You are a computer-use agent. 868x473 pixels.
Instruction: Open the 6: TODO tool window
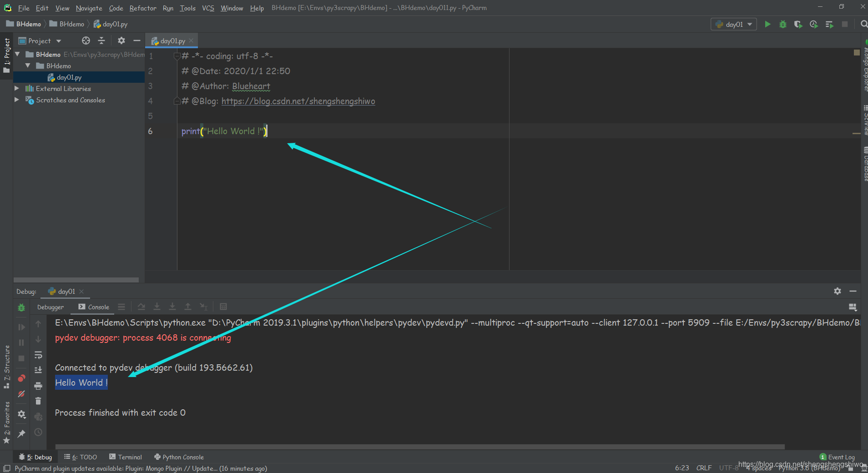tap(81, 457)
